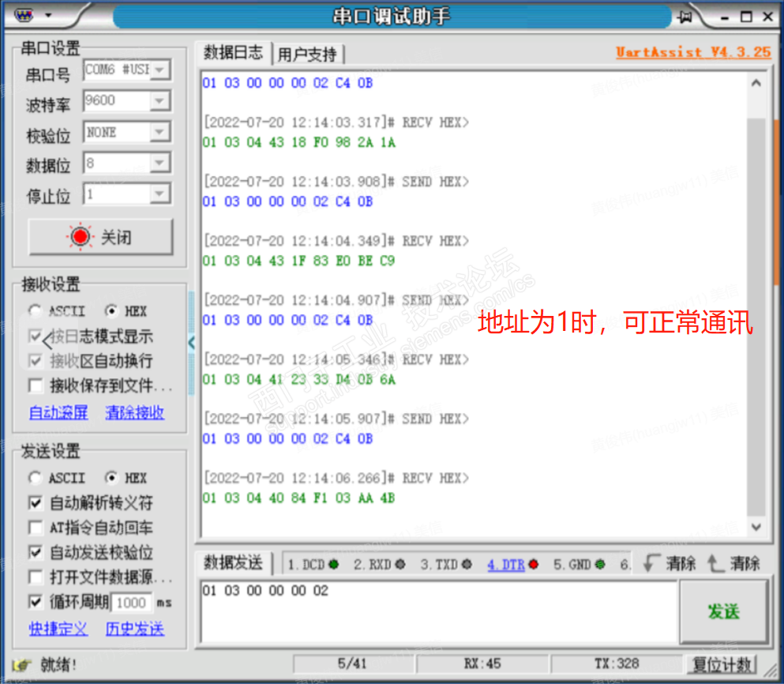Open the 快捷定义 link
784x684 pixels.
click(58, 629)
